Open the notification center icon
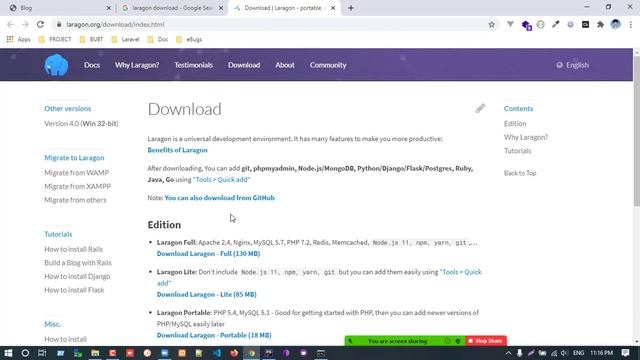The width and height of the screenshot is (640, 360). [x=625, y=353]
